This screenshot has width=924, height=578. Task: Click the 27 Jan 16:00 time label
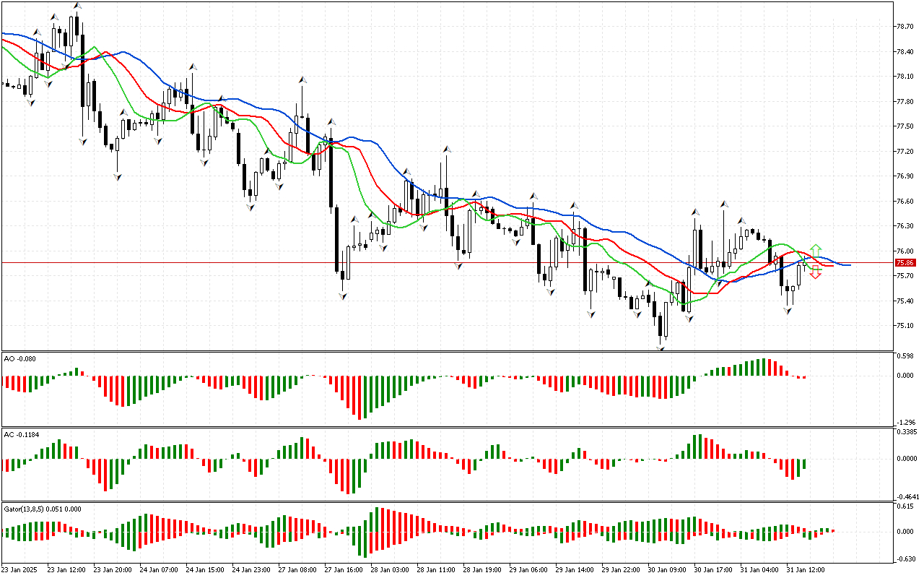click(x=344, y=570)
